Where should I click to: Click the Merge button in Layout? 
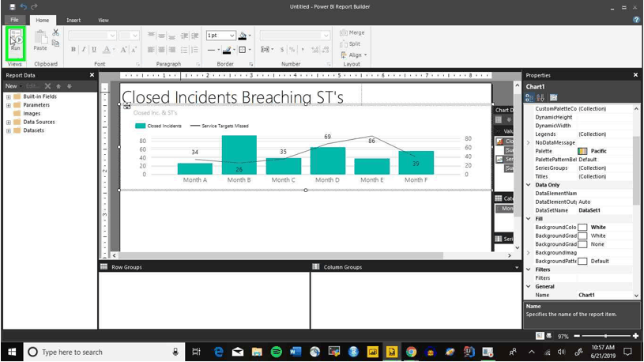click(x=352, y=32)
